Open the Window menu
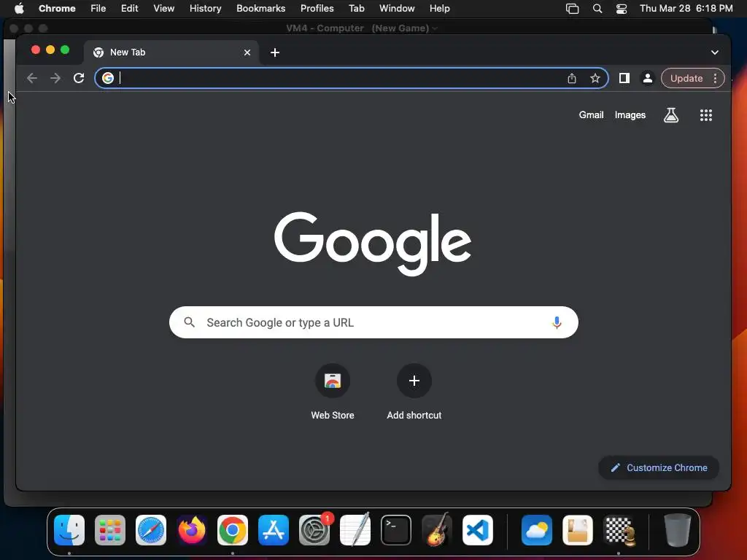747x560 pixels. [397, 9]
